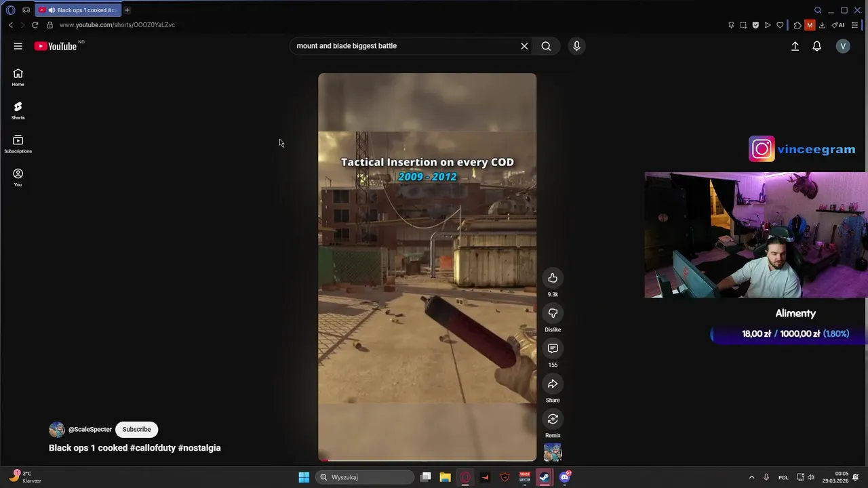Share the Short with the Share arrow
Screen dimensions: 868x488
[x=553, y=384]
